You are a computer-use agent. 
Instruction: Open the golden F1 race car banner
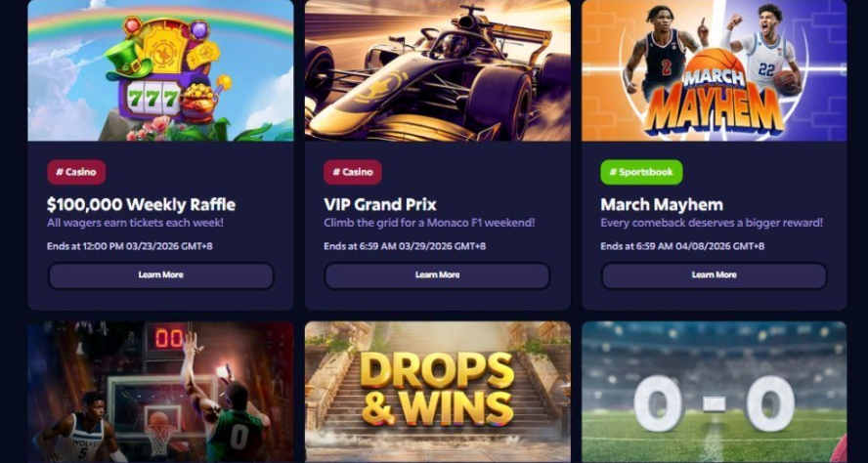click(437, 70)
